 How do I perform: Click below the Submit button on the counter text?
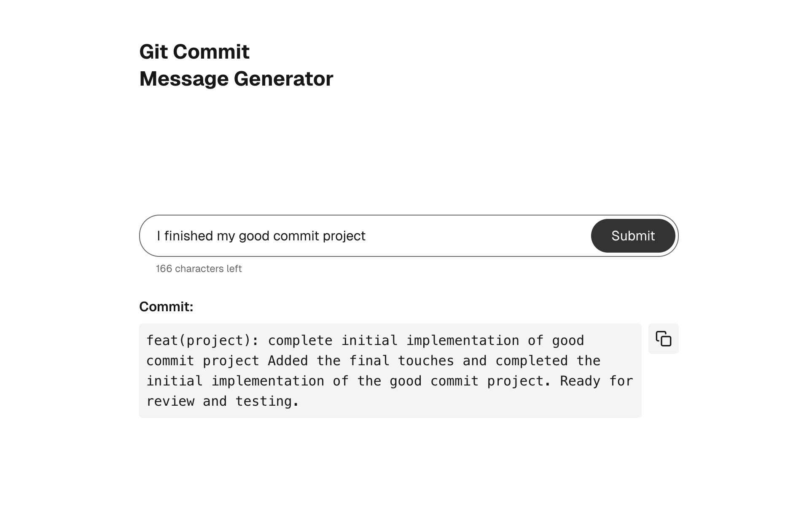[x=198, y=268]
